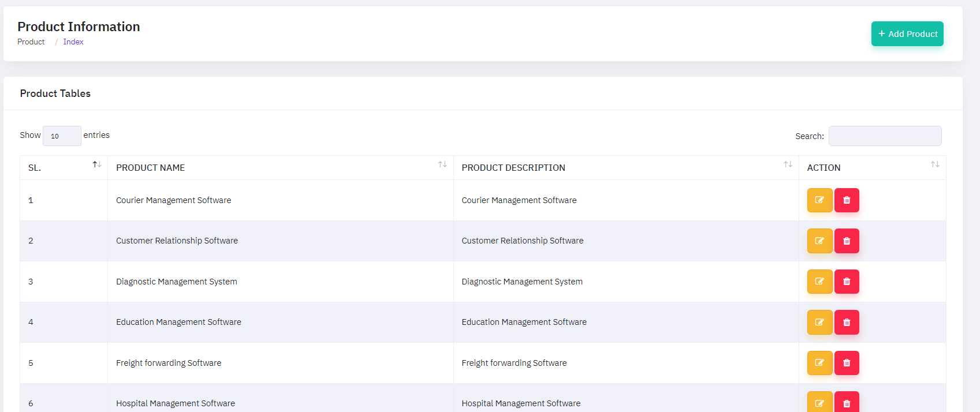
Task: Edit Education Management Software row
Action: tap(819, 323)
